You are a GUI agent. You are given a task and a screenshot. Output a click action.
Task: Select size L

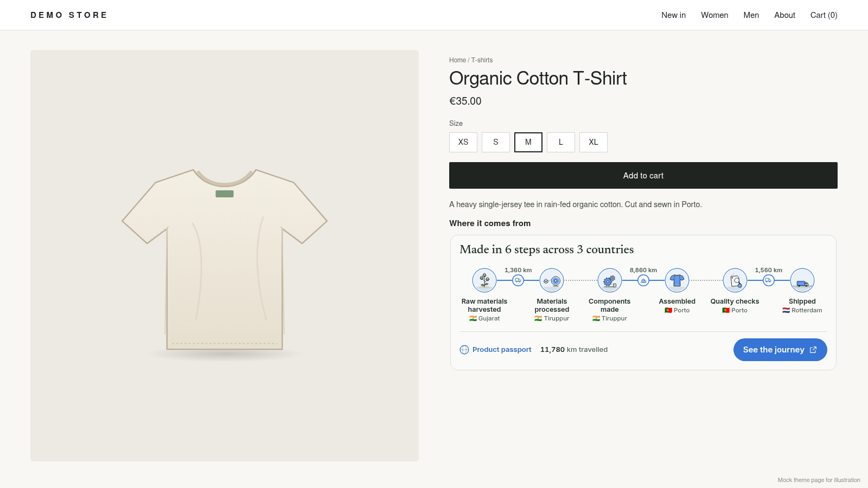coord(561,142)
